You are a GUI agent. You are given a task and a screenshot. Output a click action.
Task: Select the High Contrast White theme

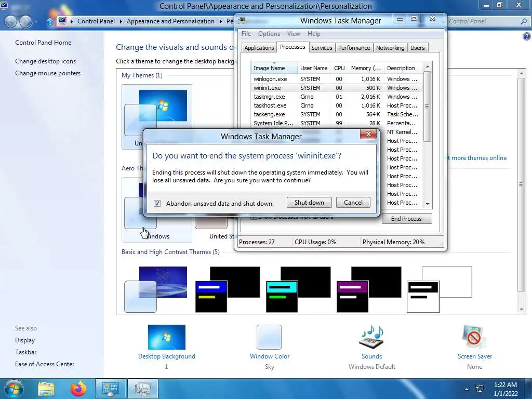440,289
